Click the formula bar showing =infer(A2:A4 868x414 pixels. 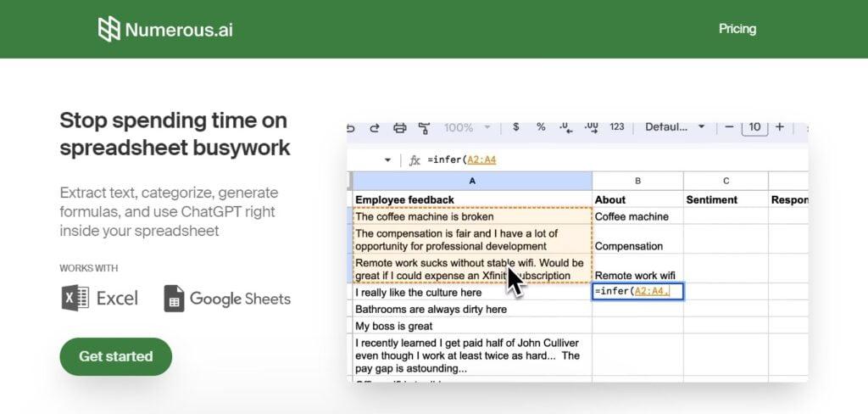pos(616,160)
